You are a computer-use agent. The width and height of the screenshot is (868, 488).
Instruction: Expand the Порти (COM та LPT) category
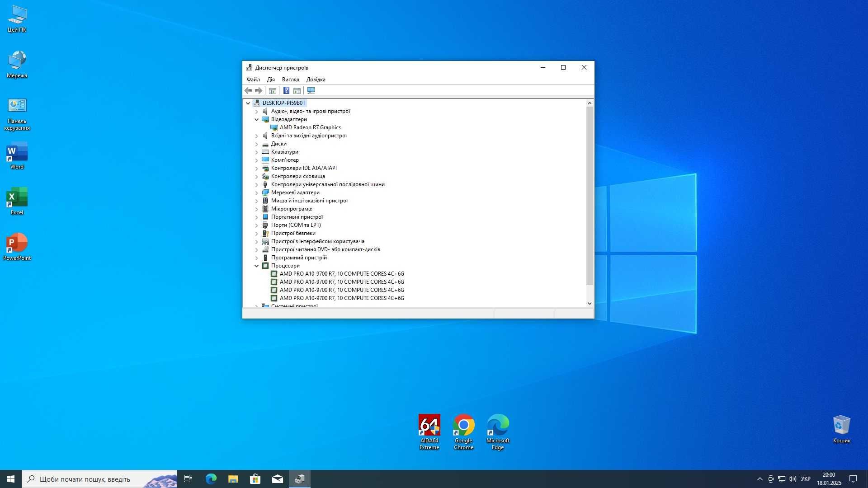[256, 225]
